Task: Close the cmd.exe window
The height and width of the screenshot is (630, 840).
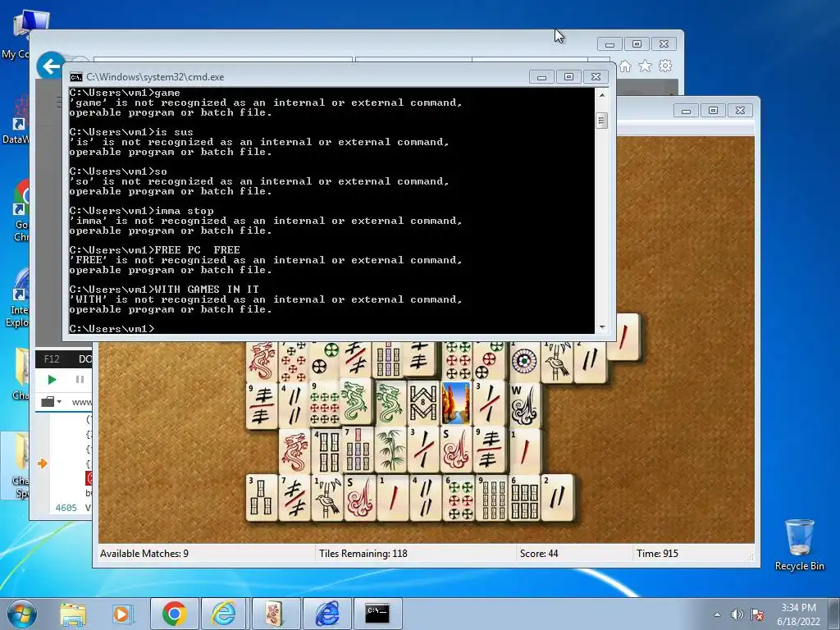Action: [596, 77]
